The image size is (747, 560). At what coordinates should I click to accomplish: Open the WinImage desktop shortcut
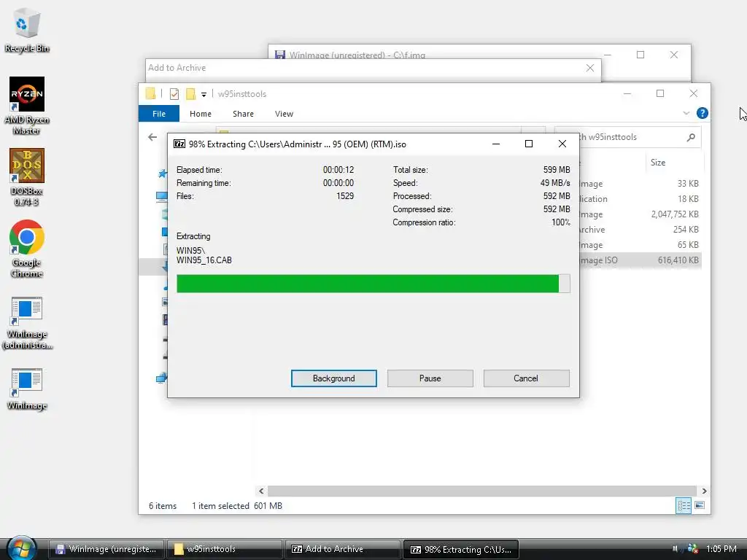point(27,389)
